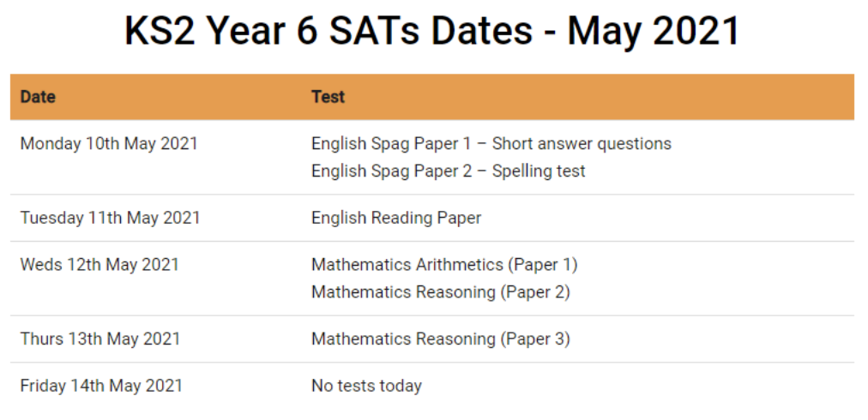Click the orange table header bar
The image size is (868, 420).
coord(431,97)
